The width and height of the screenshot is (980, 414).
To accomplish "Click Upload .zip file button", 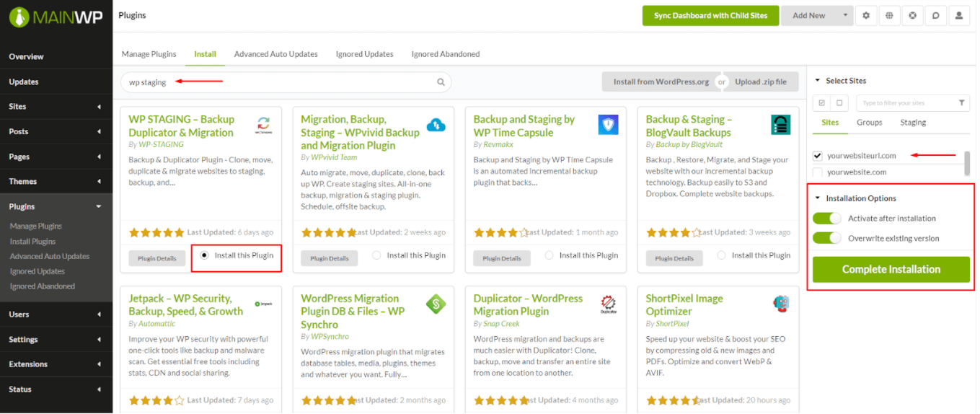I will click(x=761, y=82).
